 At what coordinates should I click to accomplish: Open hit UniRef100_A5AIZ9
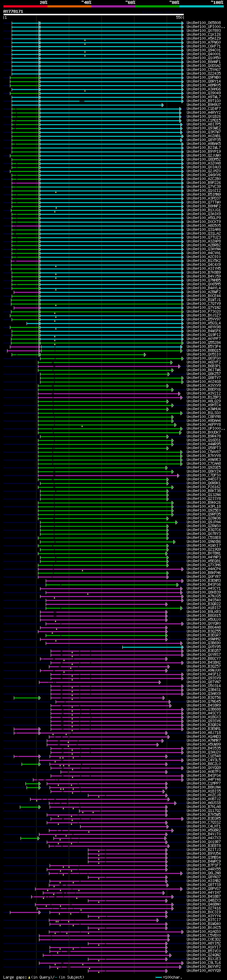[x=203, y=38]
